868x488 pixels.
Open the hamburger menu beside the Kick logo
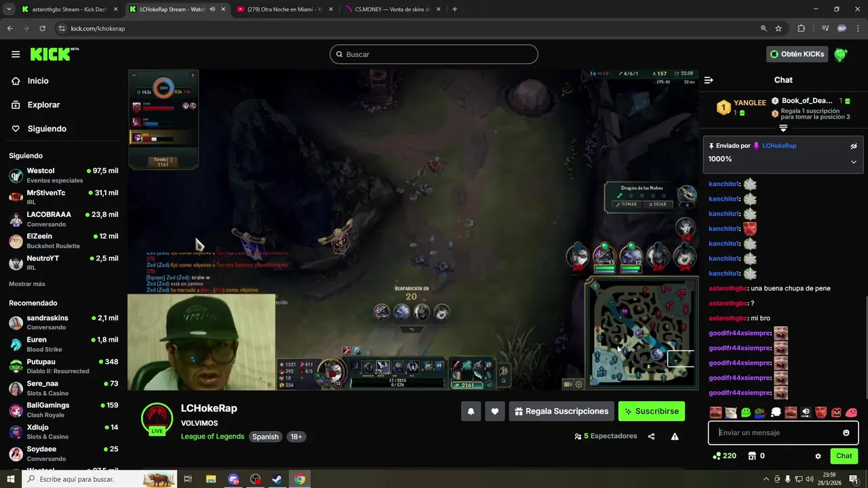pos(16,54)
